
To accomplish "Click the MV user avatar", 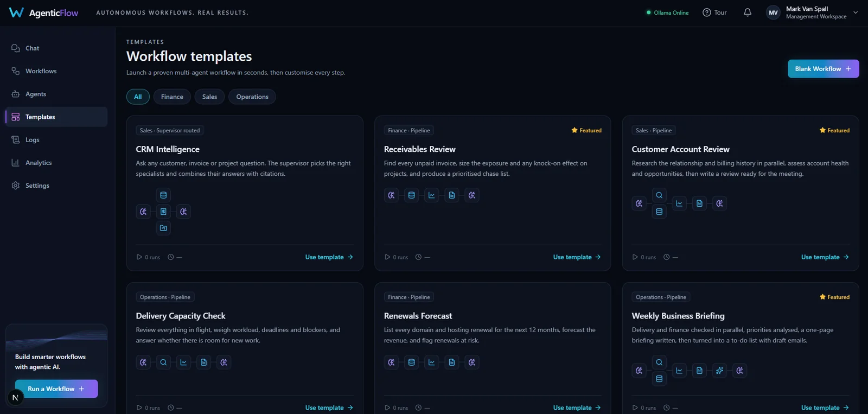I will (773, 12).
